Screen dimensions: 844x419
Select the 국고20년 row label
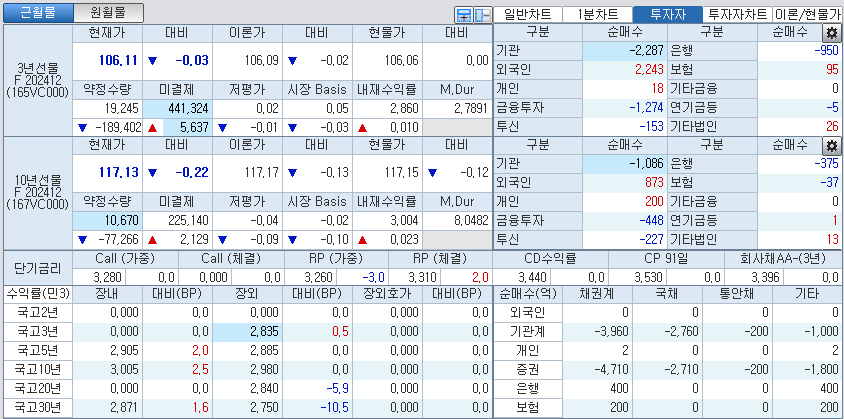pyautogui.click(x=38, y=388)
